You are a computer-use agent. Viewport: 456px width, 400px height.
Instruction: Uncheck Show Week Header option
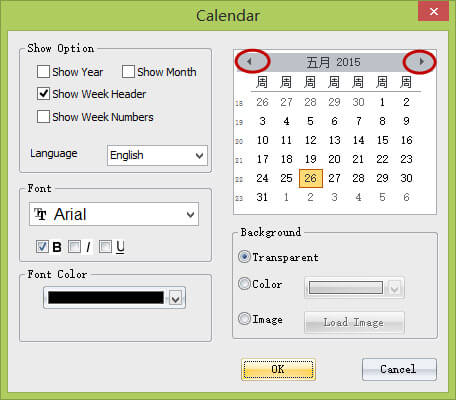click(43, 94)
